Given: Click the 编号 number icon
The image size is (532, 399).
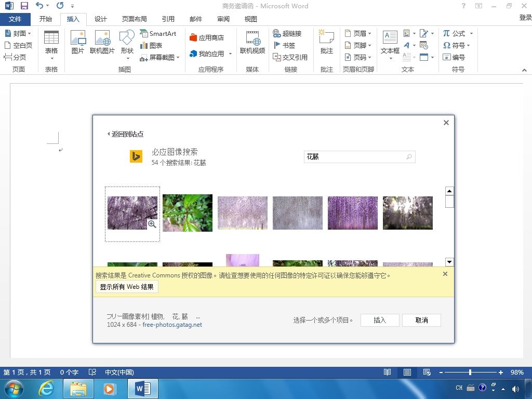Looking at the screenshot, I should (454, 57).
